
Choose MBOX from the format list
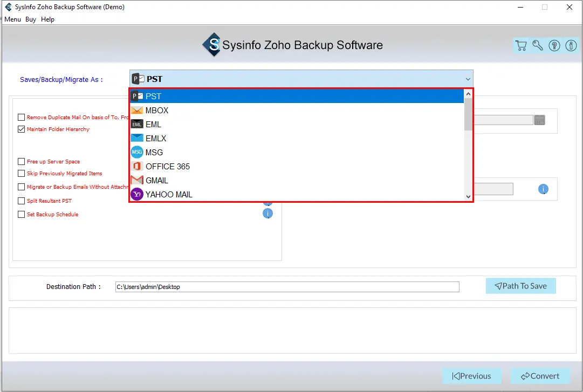(297, 111)
